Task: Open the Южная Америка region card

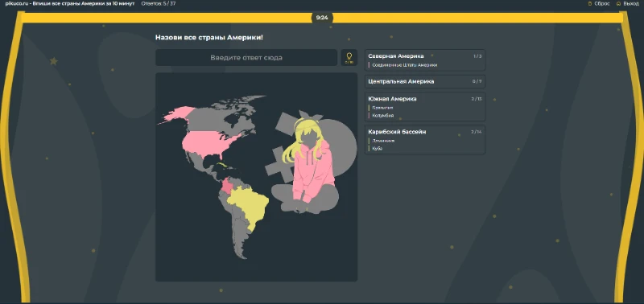Action: (425, 107)
